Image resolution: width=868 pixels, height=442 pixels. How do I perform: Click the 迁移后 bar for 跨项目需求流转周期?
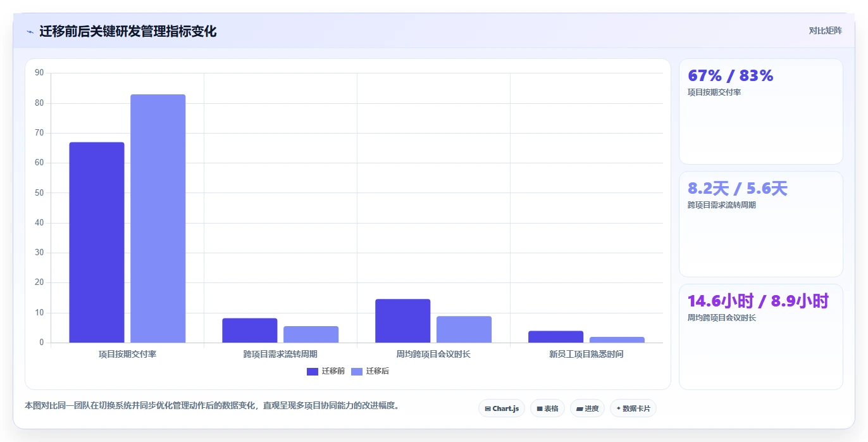[x=311, y=334]
